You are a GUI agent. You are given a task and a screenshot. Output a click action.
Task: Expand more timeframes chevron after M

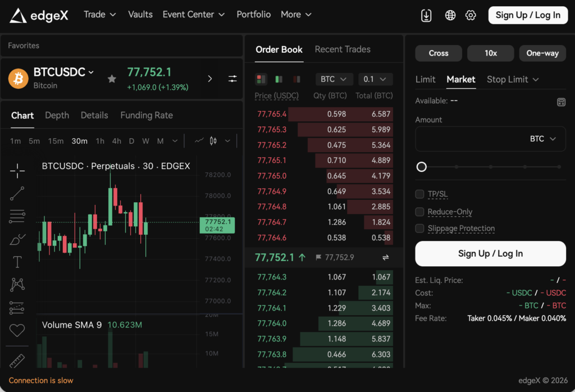(175, 141)
